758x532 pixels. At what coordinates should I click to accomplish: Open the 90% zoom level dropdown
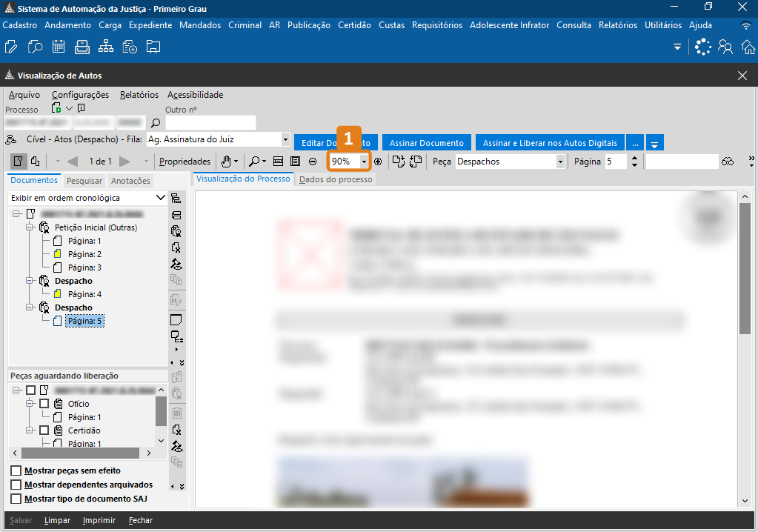click(x=364, y=162)
